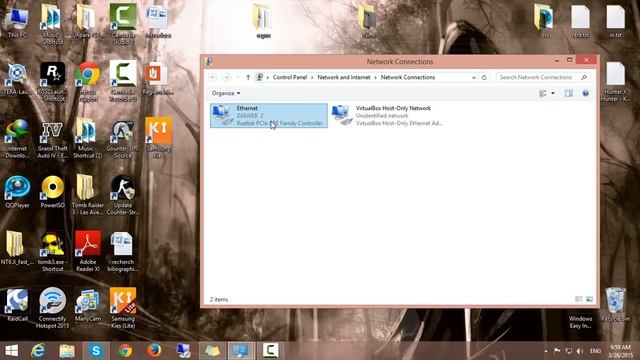
Task: Show the preview pane
Action: pos(569,93)
